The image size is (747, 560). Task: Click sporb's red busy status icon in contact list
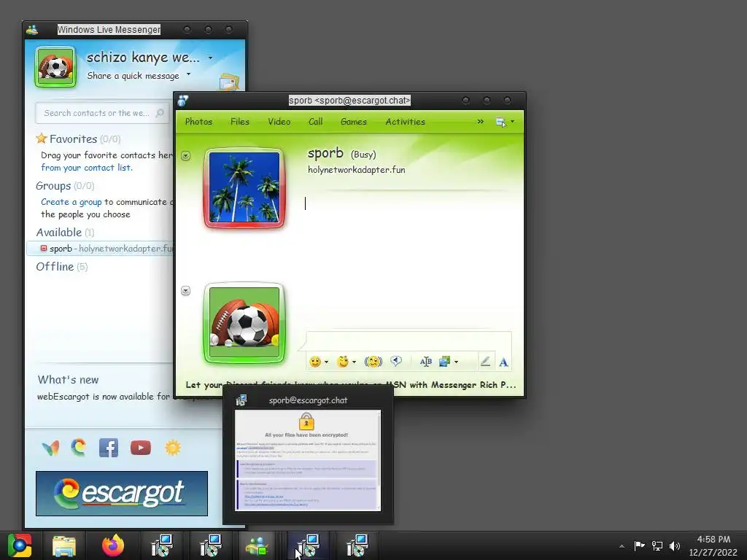43,248
